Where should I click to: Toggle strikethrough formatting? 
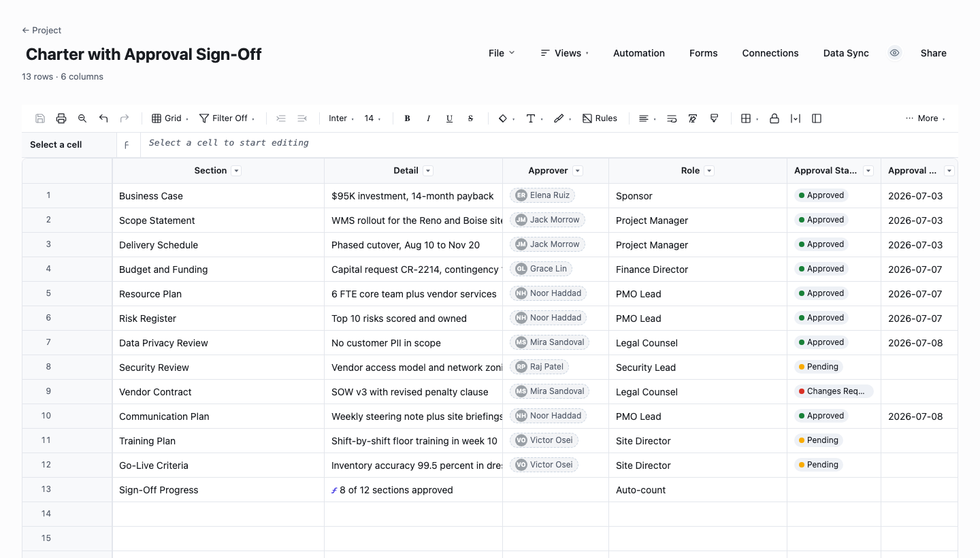point(470,118)
